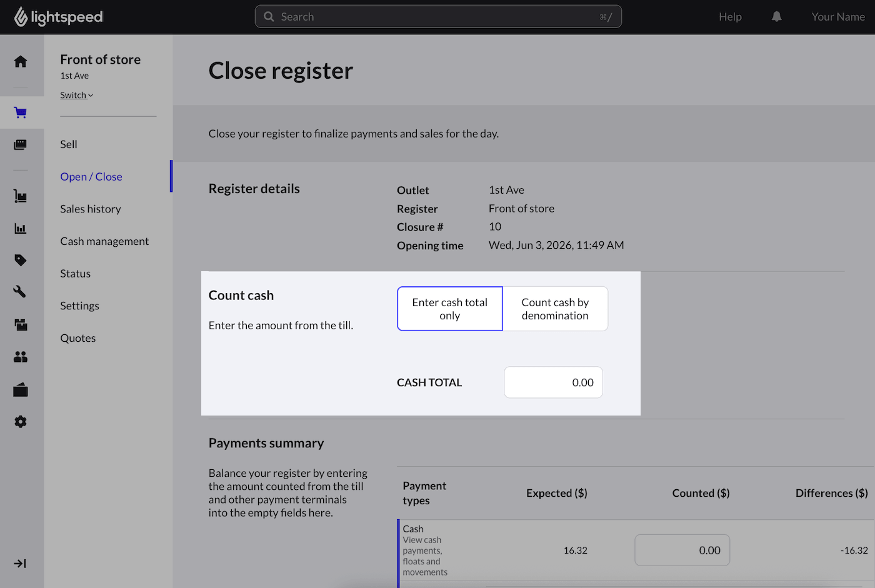View cash payments, floats and movements link
The width and height of the screenshot is (875, 588).
pos(425,556)
